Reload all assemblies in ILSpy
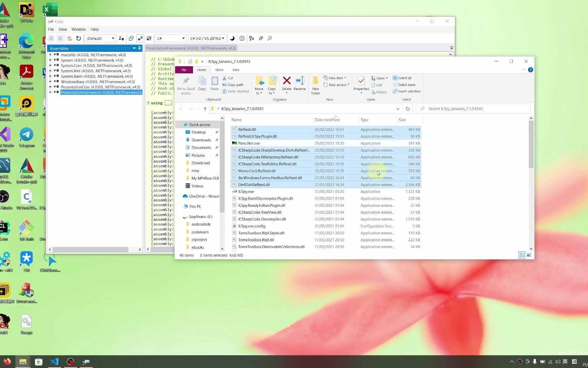Image resolution: width=588 pixels, height=368 pixels. [x=79, y=39]
